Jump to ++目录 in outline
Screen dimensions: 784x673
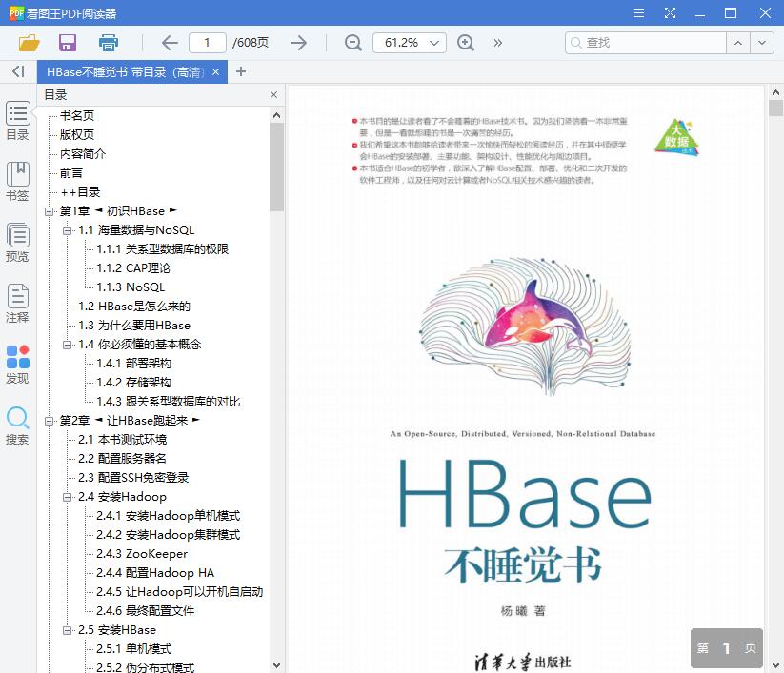[x=80, y=192]
